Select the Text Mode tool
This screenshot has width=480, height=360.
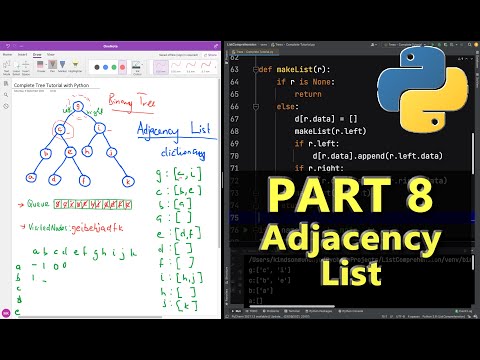[x=6, y=68]
